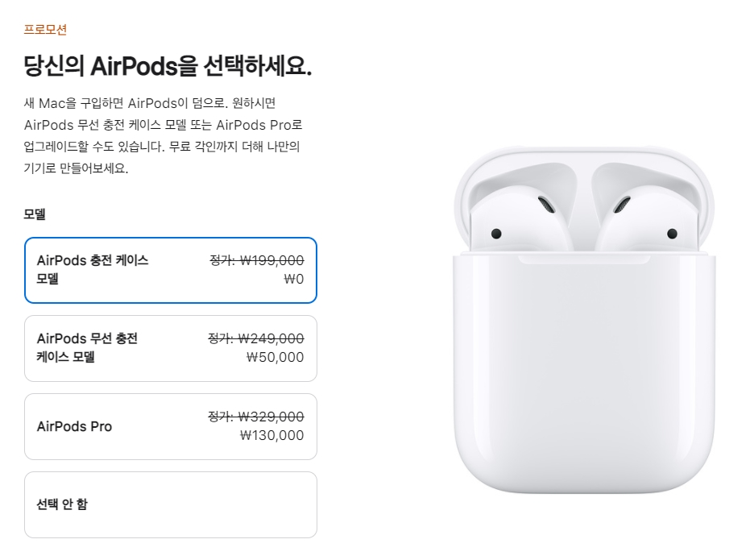Click the ₩50,000 upgrade price

[x=275, y=357]
